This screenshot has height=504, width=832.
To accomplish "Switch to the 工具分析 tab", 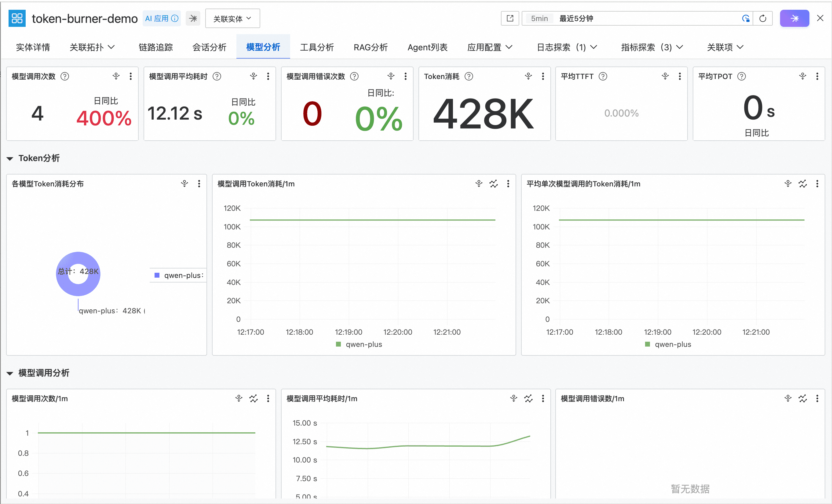I will (x=317, y=47).
